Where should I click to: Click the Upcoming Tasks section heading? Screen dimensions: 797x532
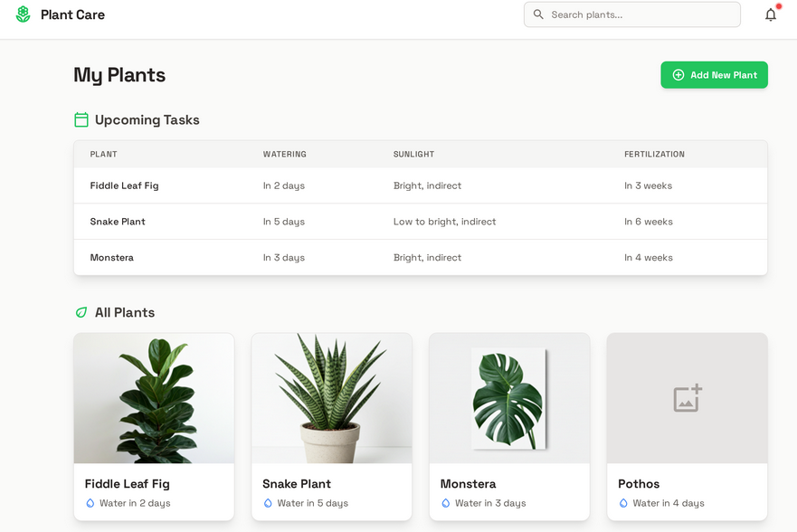(147, 120)
